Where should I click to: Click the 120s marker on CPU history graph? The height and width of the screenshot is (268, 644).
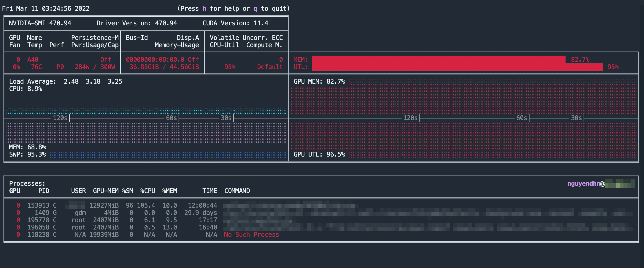tap(60, 118)
